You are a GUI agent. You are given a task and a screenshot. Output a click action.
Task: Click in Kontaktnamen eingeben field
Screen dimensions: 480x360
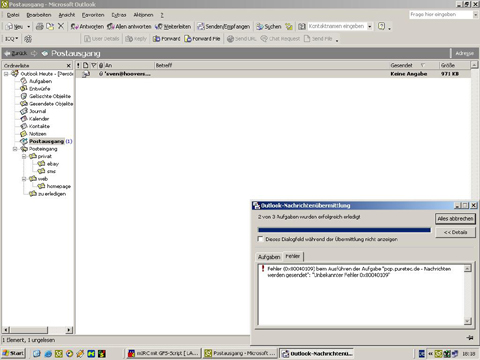tap(337, 26)
